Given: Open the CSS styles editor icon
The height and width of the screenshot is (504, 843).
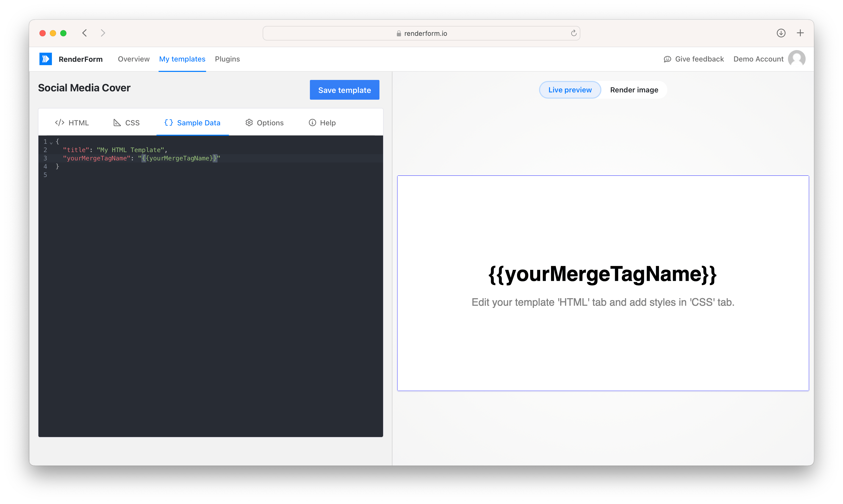Looking at the screenshot, I should [x=117, y=122].
